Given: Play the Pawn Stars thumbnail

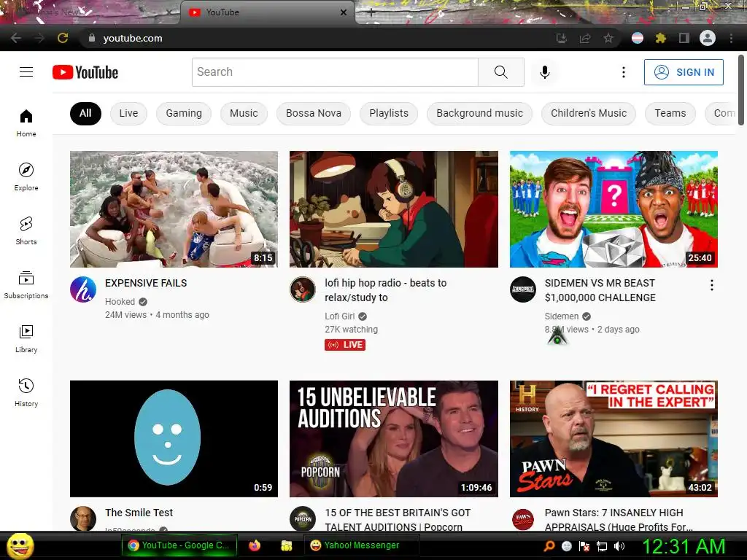Looking at the screenshot, I should tap(614, 438).
